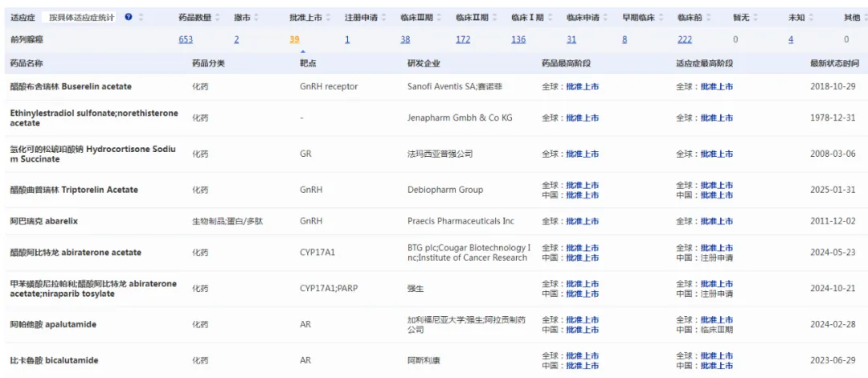Select the highlighted 39 approved count
Image resolution: width=868 pixels, height=378 pixels.
294,39
